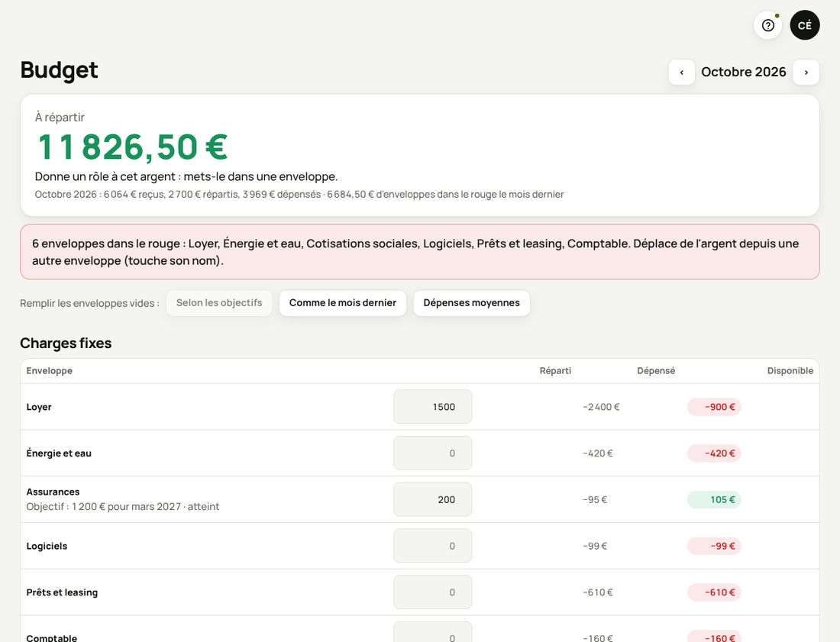The image size is (840, 642).
Task: Fill envelopes Comme le mois dernier
Action: tap(343, 303)
